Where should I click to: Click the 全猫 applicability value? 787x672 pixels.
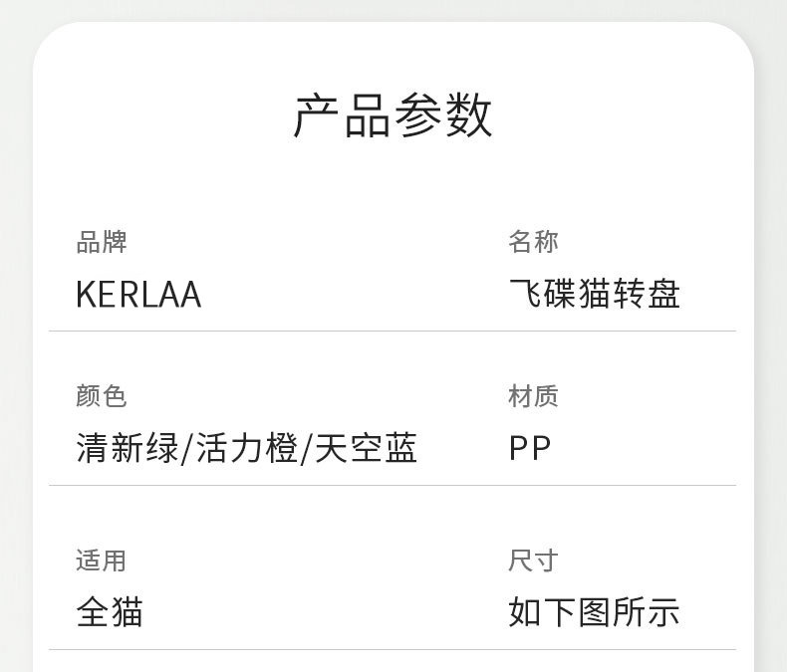click(x=110, y=612)
